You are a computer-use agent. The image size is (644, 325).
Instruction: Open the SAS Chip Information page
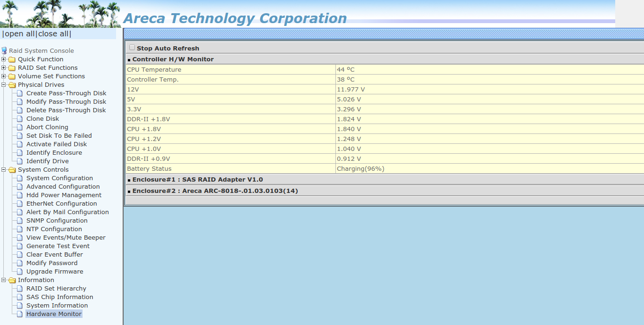tap(60, 297)
